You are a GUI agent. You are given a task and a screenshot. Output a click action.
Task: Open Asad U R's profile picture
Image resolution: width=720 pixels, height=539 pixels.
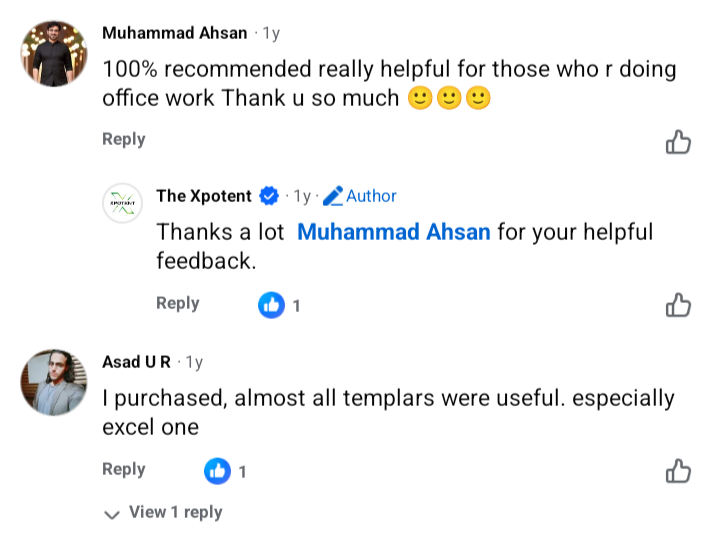pyautogui.click(x=54, y=382)
